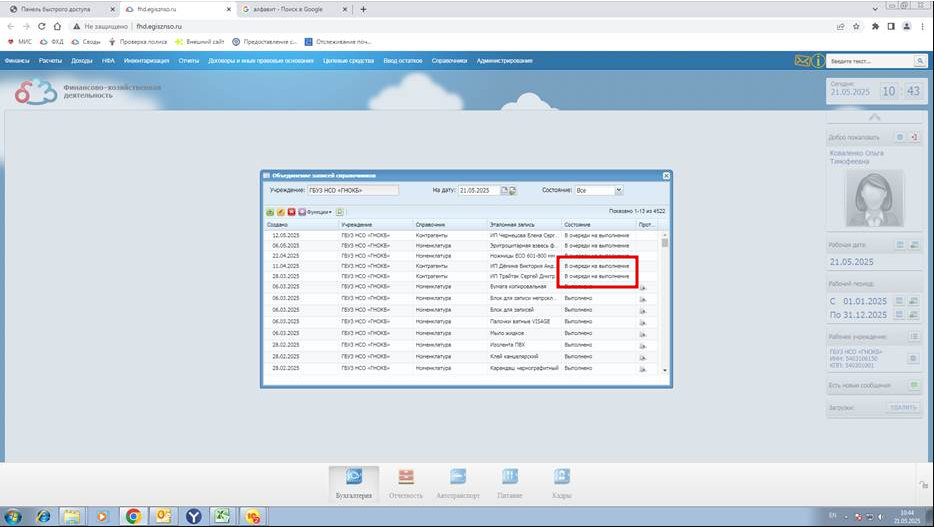Viewport: 934px width, 527px height.
Task: Open the Справочники menu
Action: 449,61
